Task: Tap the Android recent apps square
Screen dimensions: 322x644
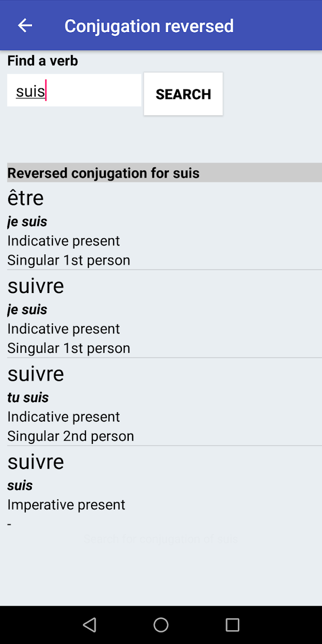Action: [232, 625]
